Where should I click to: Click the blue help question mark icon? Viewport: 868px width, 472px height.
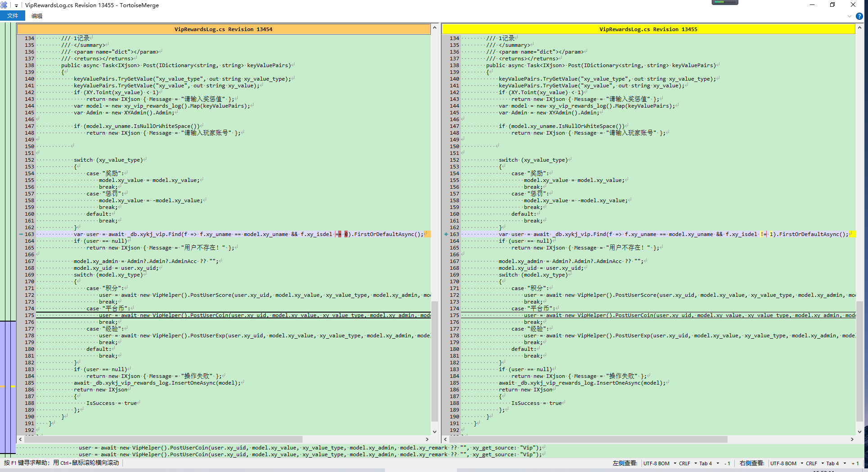tap(859, 16)
